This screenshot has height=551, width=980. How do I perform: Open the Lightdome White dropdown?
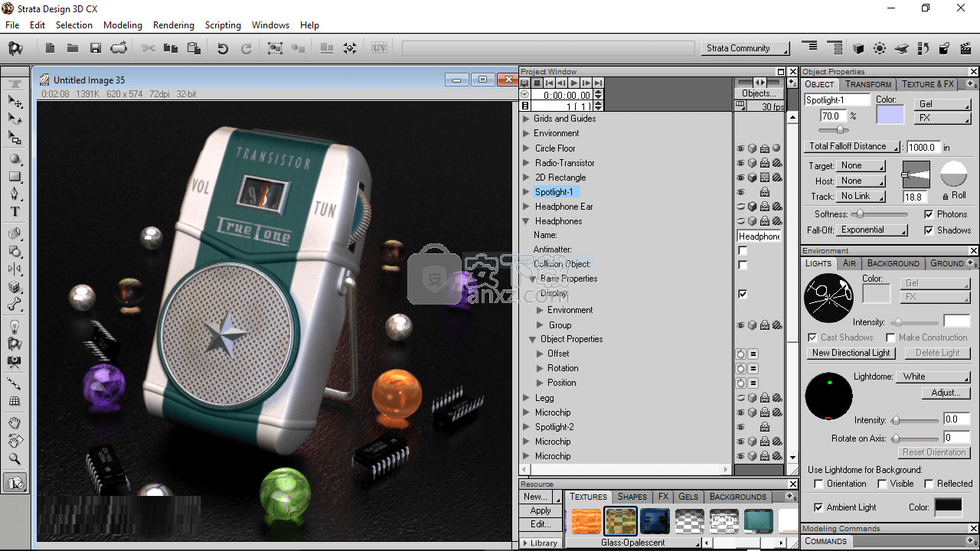933,377
